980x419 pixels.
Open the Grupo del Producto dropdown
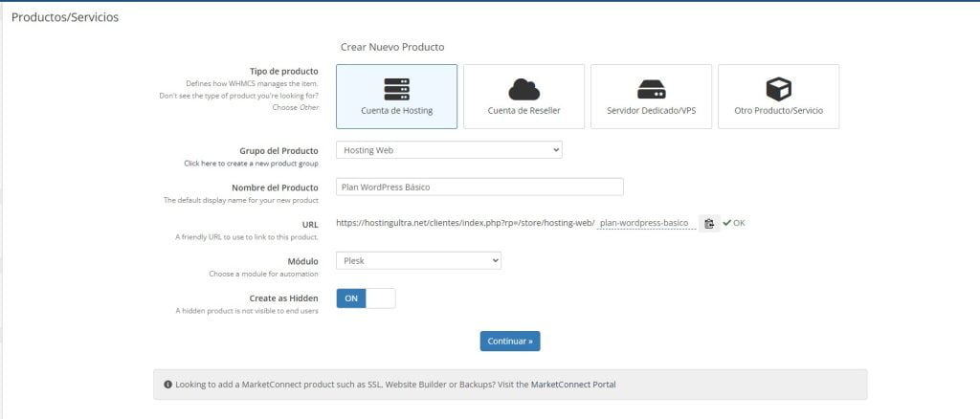(449, 150)
